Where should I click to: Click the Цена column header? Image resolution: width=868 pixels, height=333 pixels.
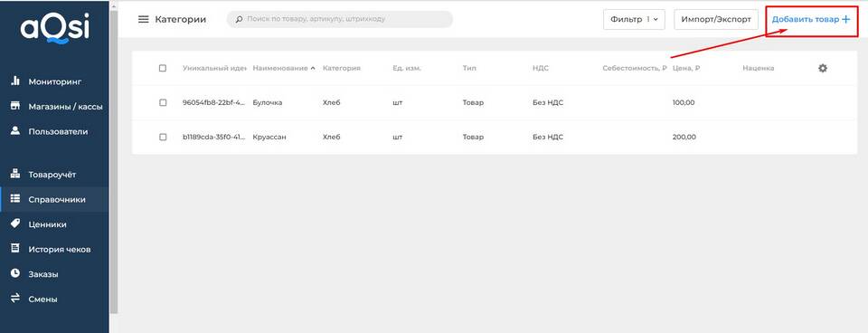click(686, 68)
